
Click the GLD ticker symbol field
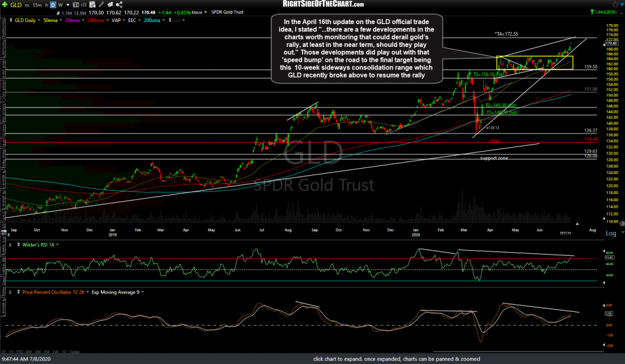click(x=16, y=5)
